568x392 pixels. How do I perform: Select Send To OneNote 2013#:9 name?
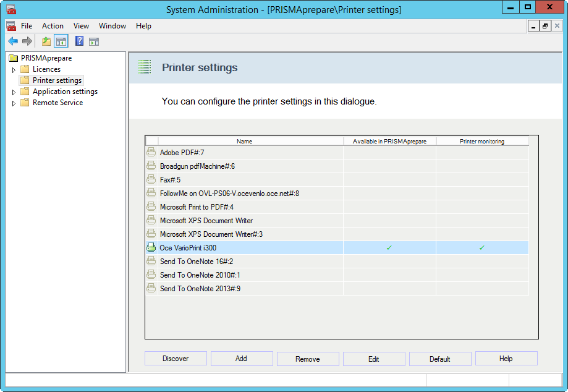click(x=200, y=288)
